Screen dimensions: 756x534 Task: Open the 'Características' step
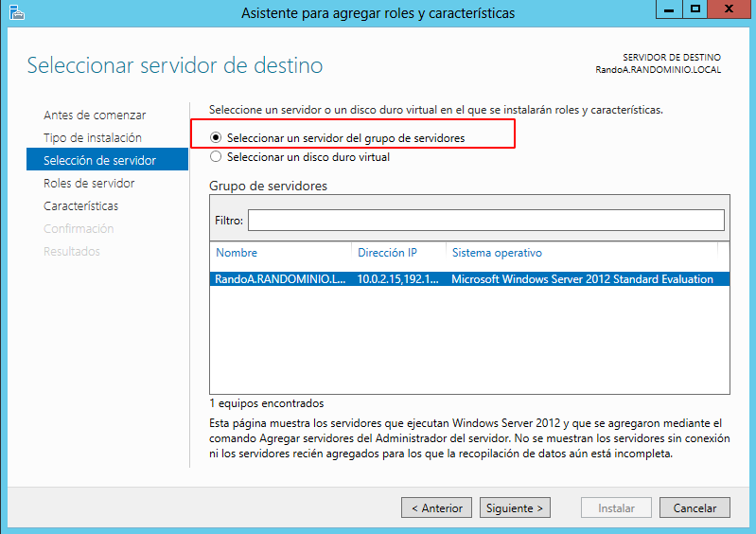point(81,205)
